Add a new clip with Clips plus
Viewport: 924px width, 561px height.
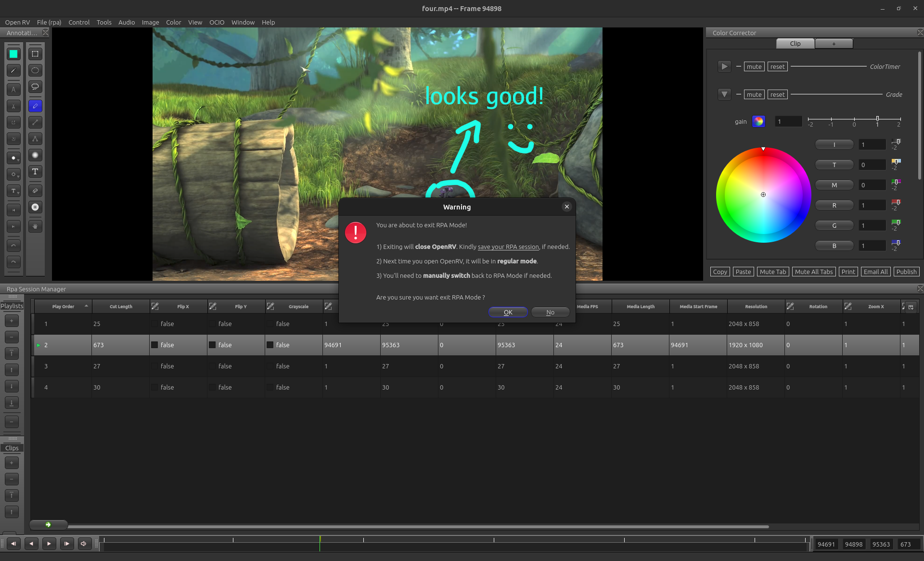coord(12,463)
